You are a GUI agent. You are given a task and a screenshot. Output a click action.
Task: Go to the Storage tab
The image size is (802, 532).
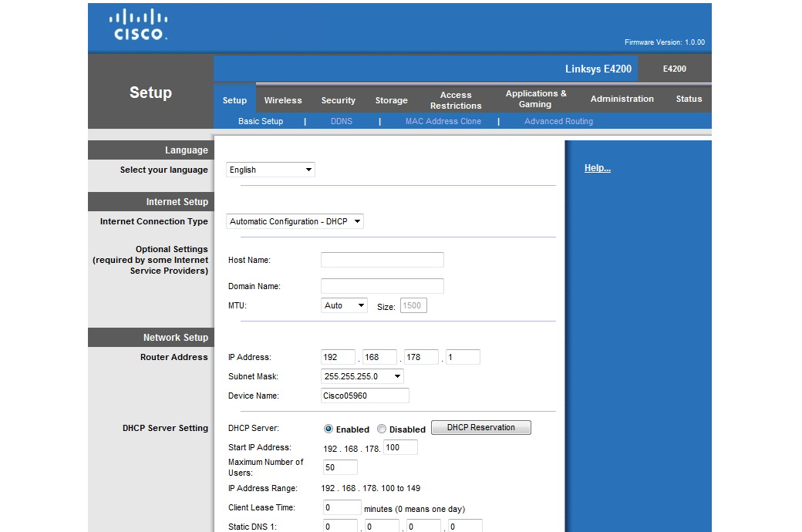[391, 100]
